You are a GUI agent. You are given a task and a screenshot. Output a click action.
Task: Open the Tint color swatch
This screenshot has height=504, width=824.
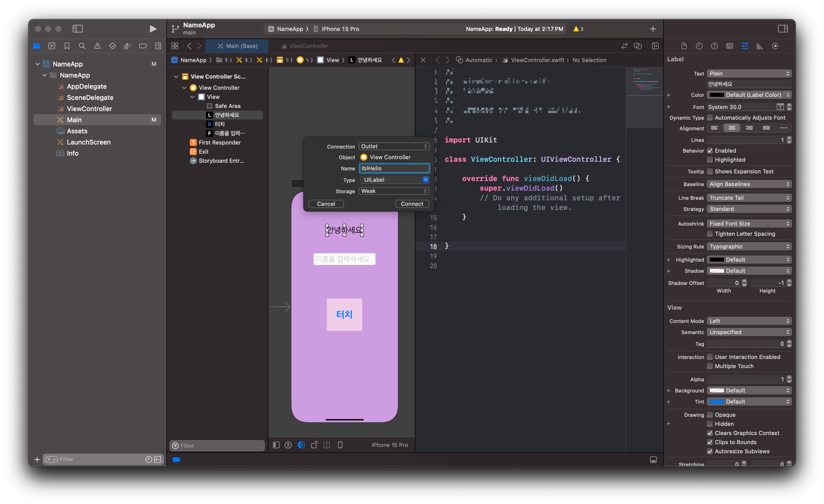716,401
